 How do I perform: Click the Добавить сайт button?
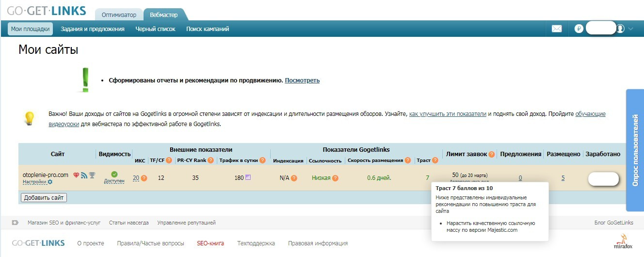point(44,197)
